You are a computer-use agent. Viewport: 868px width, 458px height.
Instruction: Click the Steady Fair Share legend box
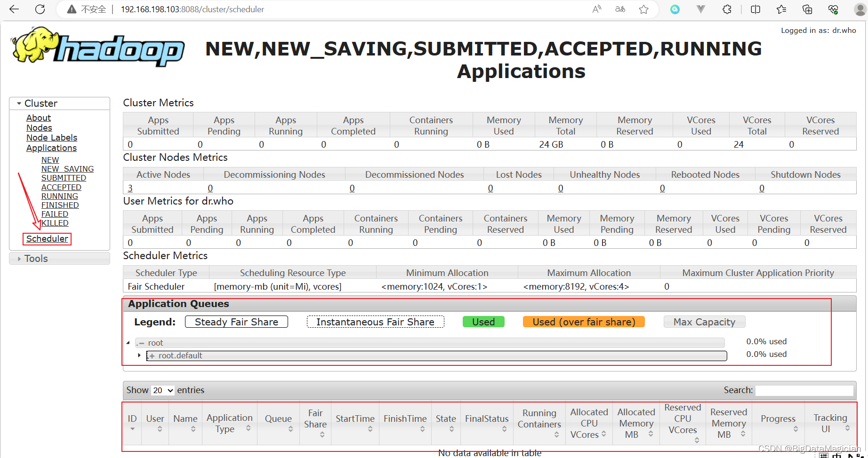236,322
